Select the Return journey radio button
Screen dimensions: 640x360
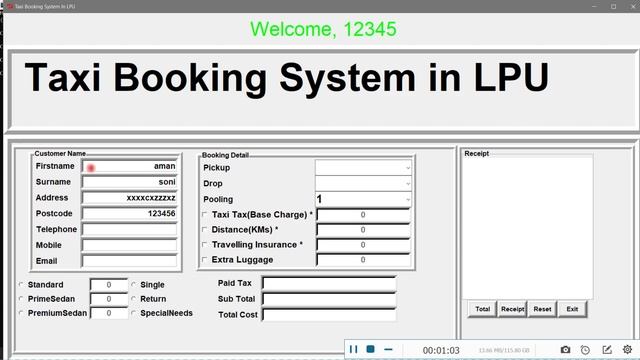tap(133, 299)
